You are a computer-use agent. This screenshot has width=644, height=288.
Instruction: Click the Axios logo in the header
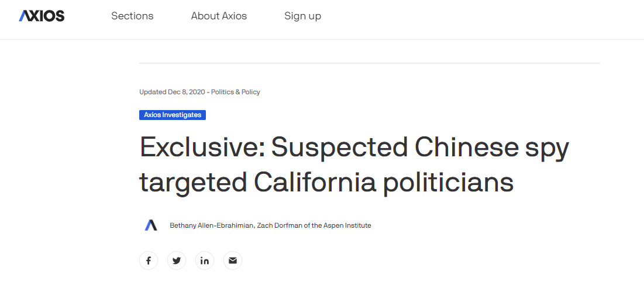(42, 16)
